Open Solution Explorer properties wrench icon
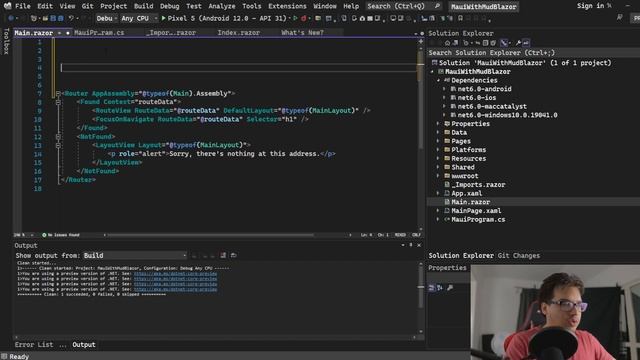The height and width of the screenshot is (360, 640). [x=518, y=43]
